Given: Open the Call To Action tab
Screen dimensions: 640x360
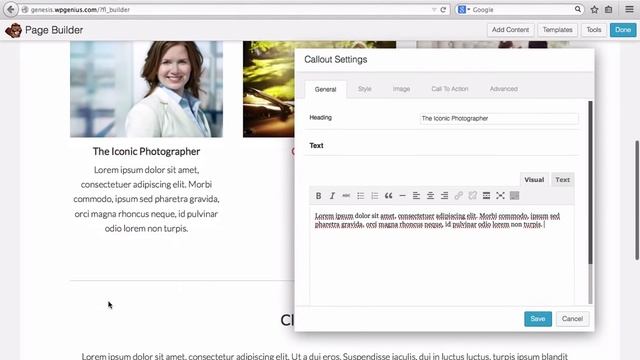Looking at the screenshot, I should [x=450, y=89].
